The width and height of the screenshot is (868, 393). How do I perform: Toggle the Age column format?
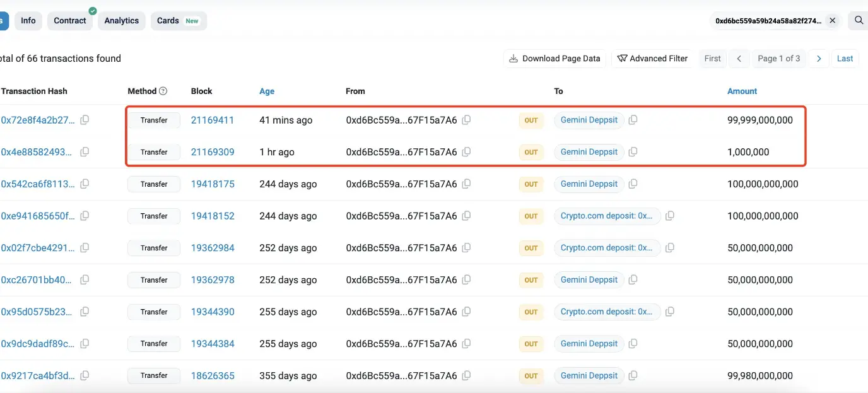pos(267,91)
